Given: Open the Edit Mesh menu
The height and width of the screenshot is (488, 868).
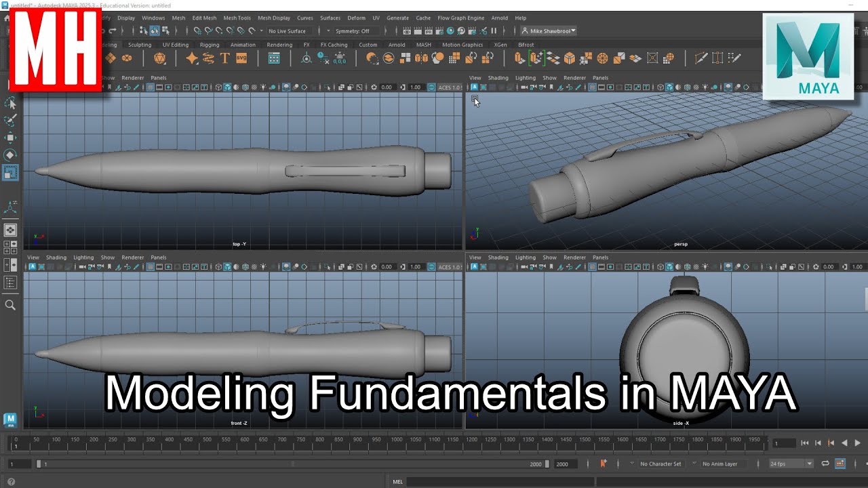Looking at the screenshot, I should [204, 18].
